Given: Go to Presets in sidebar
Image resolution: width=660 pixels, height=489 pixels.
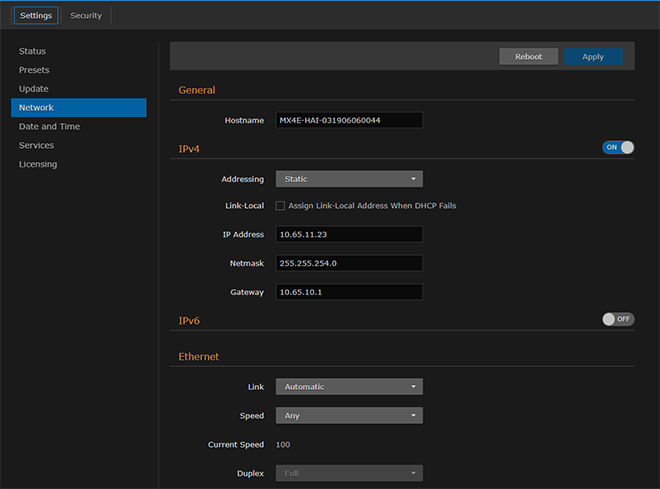Looking at the screenshot, I should click(x=34, y=70).
